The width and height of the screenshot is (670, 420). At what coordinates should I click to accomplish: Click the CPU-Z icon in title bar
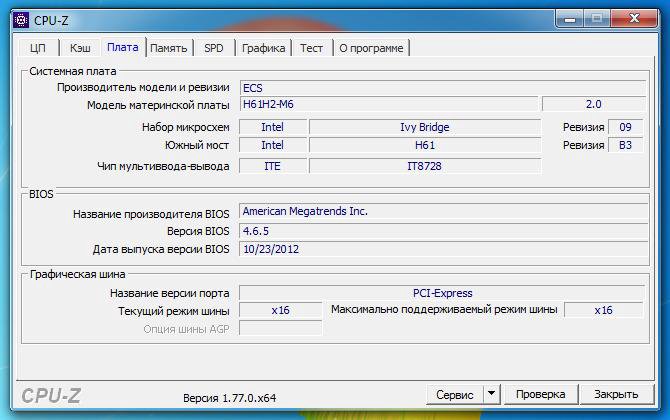point(21,18)
